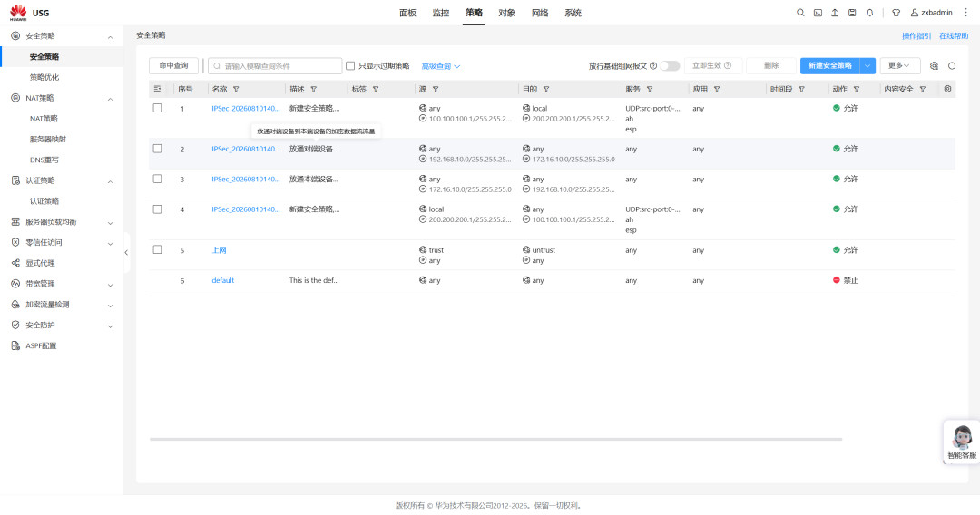Image resolution: width=980 pixels, height=515 pixels.
Task: Check the 只显示过期策略 checkbox
Action: pyautogui.click(x=350, y=65)
